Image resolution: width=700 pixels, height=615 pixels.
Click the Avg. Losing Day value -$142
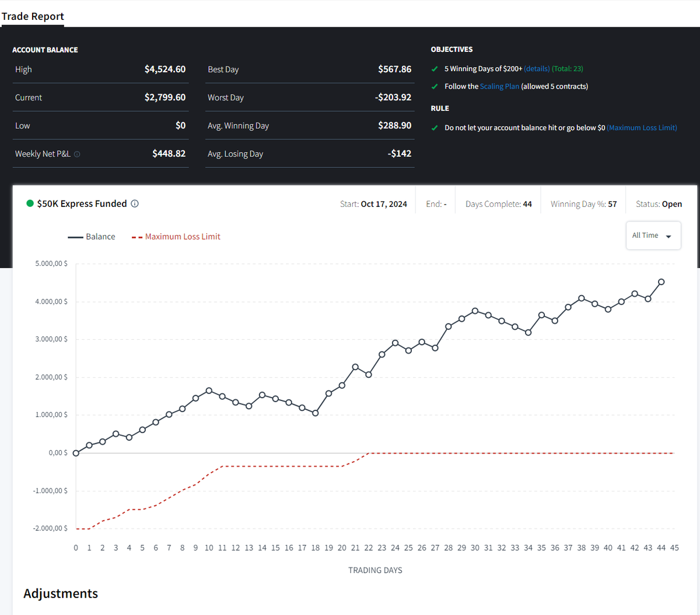click(400, 154)
